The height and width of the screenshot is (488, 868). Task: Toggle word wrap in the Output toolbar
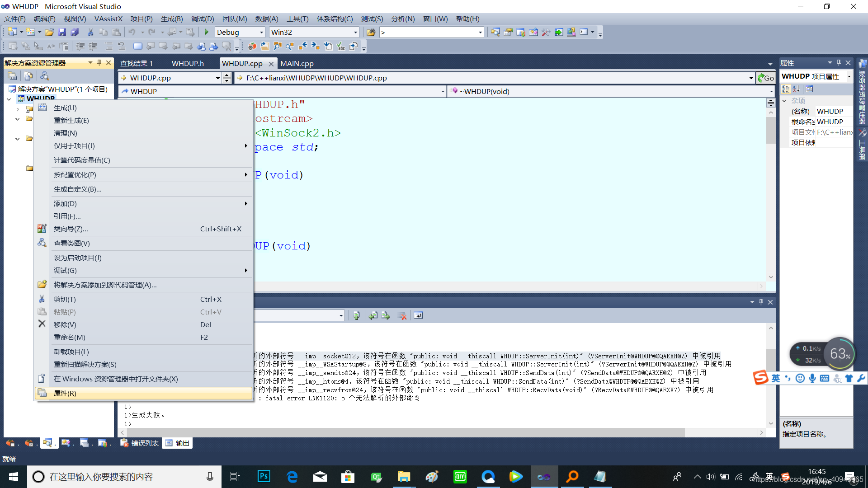click(x=418, y=315)
